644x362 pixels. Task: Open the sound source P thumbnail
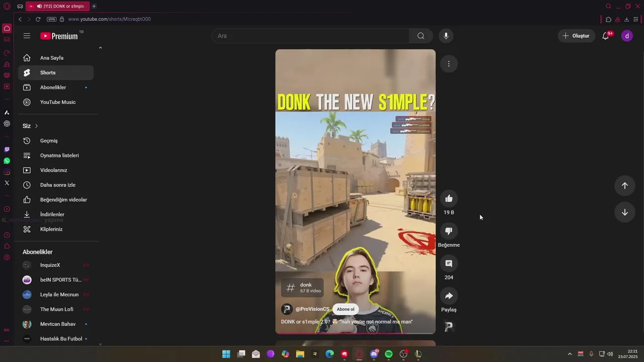(449, 327)
